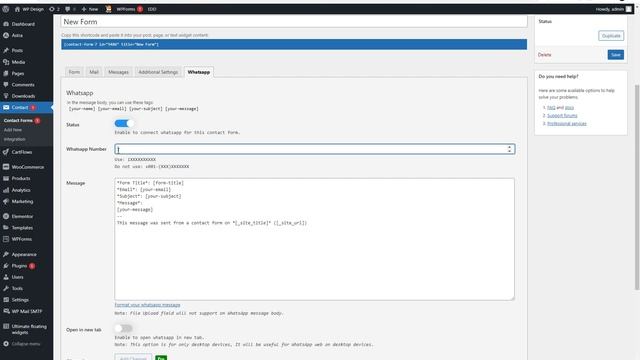Click the Save button

pyautogui.click(x=616, y=55)
